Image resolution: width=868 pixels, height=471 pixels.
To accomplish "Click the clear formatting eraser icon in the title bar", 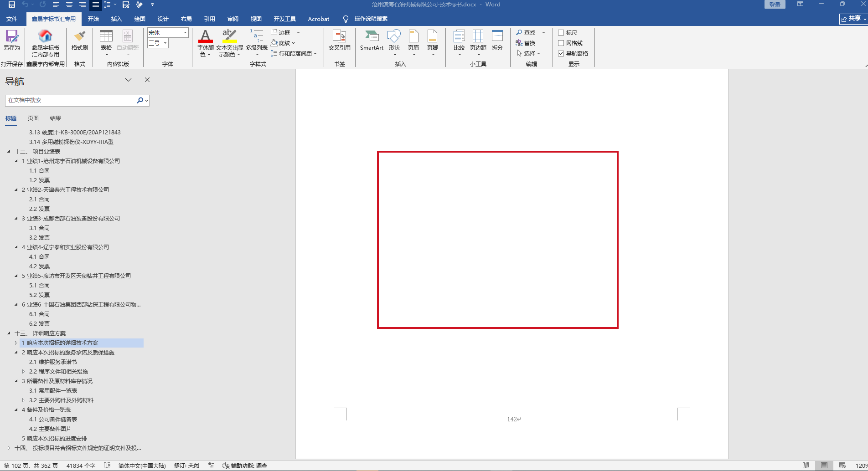I will [x=139, y=5].
